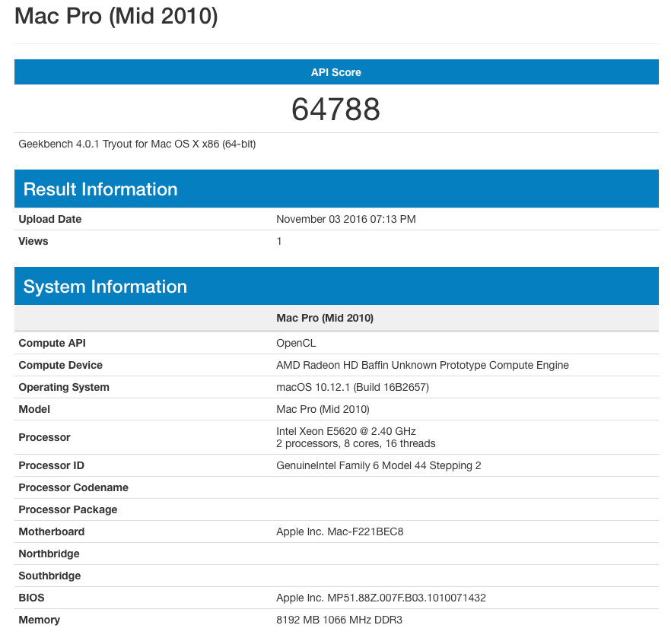Select Intel Xeon E5620 @ 2.40 GHz text
The width and height of the screenshot is (671, 644).
[x=345, y=431]
